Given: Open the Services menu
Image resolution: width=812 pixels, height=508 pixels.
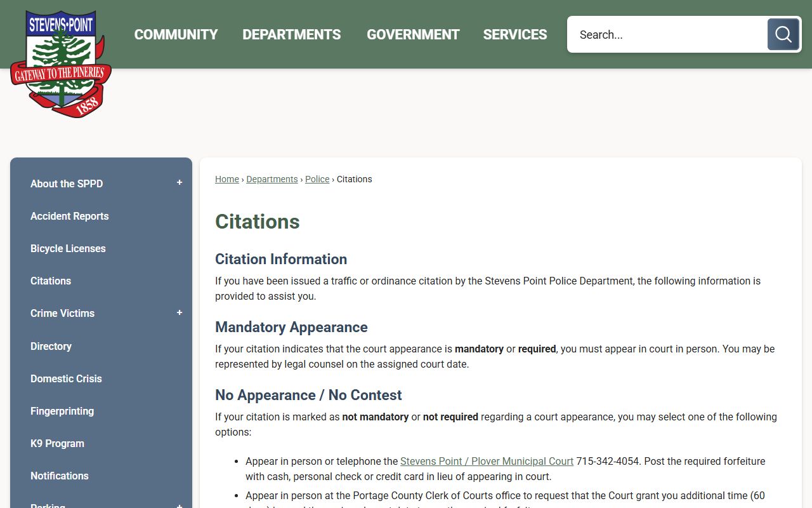Looking at the screenshot, I should (x=514, y=34).
